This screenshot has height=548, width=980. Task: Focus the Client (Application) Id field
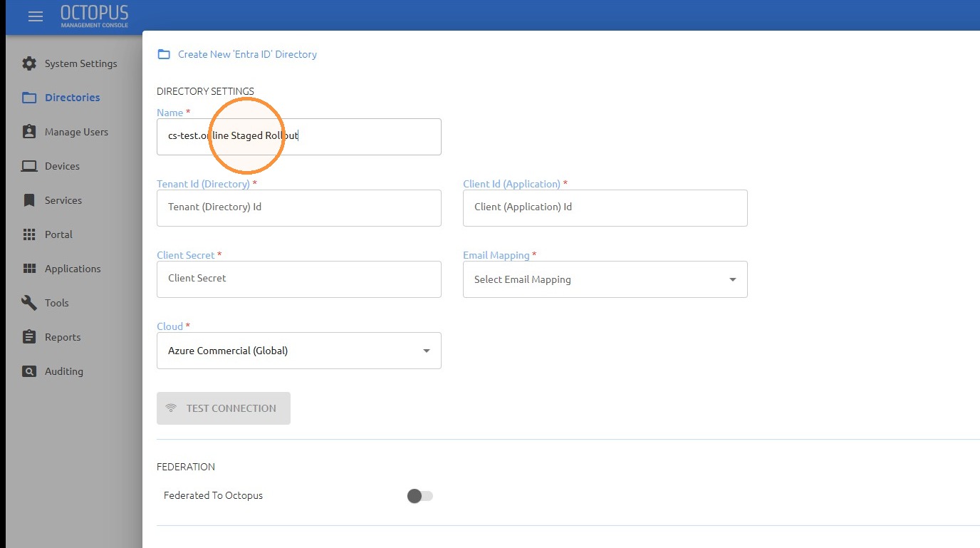click(605, 208)
